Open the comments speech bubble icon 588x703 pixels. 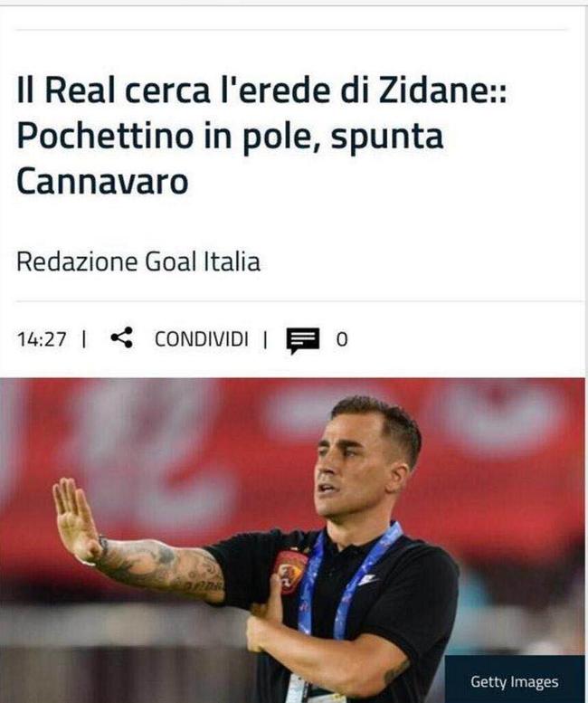pos(303,340)
